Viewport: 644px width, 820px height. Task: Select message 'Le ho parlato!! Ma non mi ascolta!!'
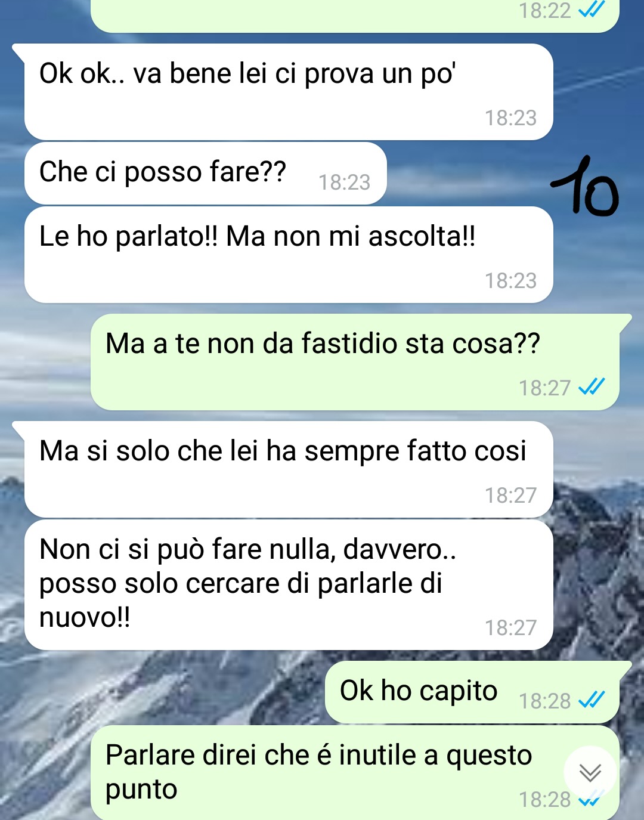(x=289, y=255)
